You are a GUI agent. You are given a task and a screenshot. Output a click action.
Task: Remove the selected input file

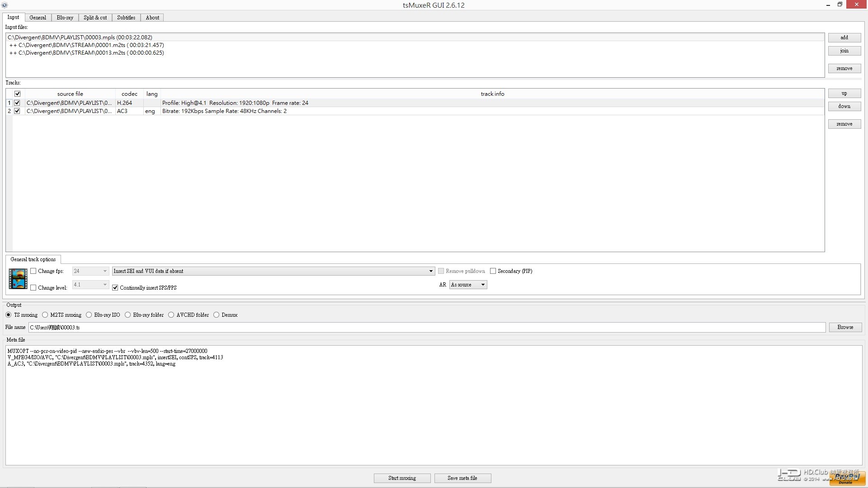tap(844, 68)
